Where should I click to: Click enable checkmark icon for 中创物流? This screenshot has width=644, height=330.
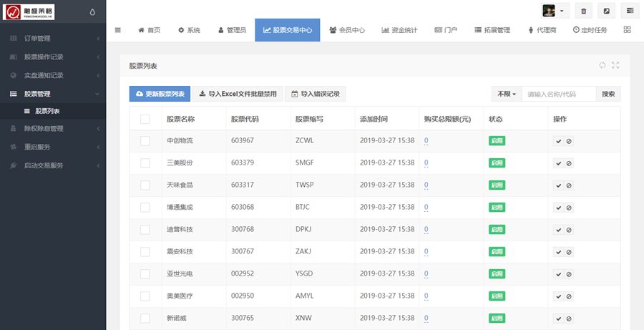[x=558, y=141]
